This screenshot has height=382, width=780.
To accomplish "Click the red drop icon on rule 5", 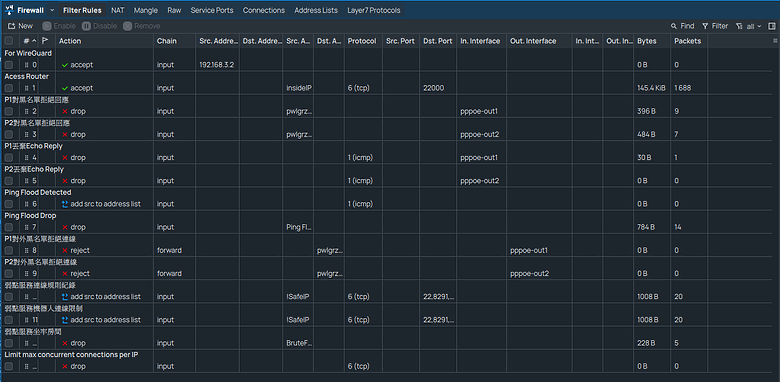I will (65, 181).
